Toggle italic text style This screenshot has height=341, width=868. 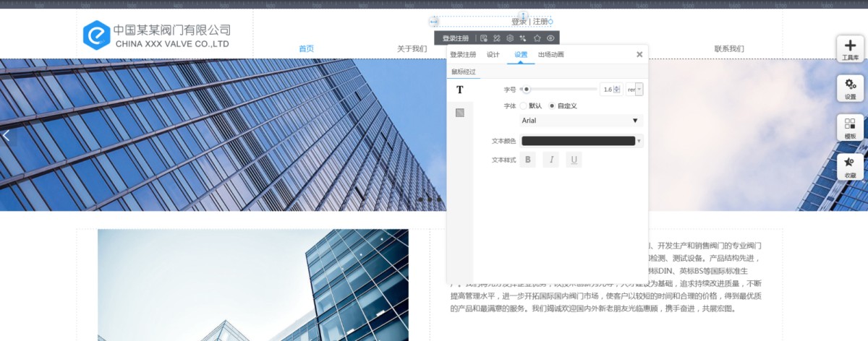point(551,160)
